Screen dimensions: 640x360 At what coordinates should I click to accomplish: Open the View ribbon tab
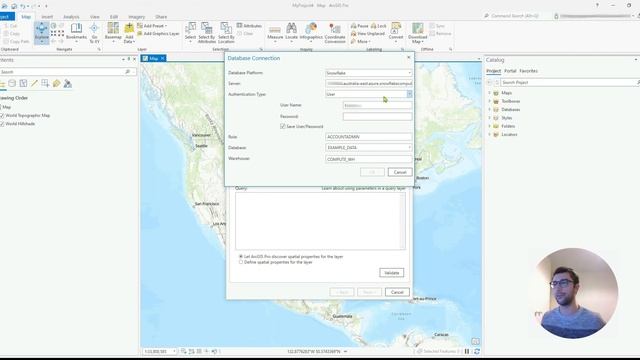95,17
